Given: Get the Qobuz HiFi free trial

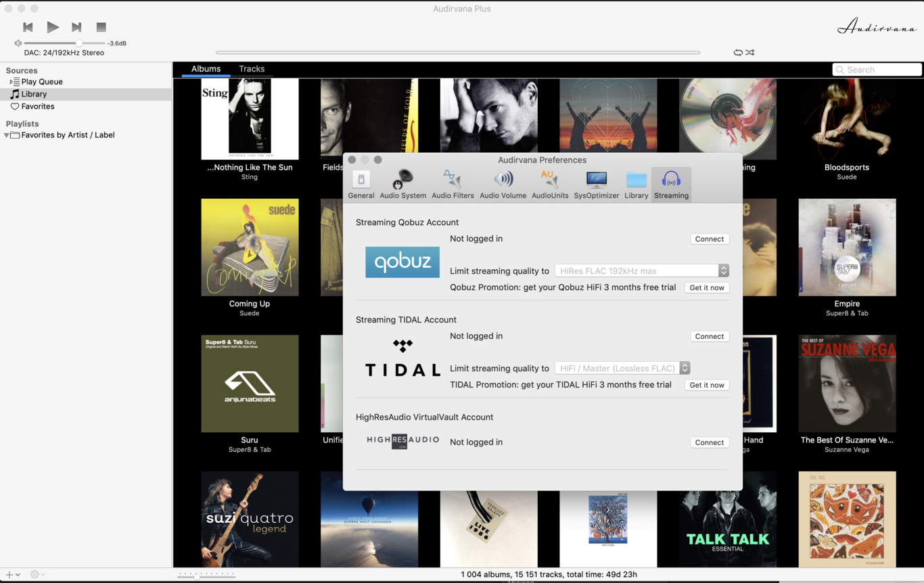Looking at the screenshot, I should pyautogui.click(x=707, y=287).
